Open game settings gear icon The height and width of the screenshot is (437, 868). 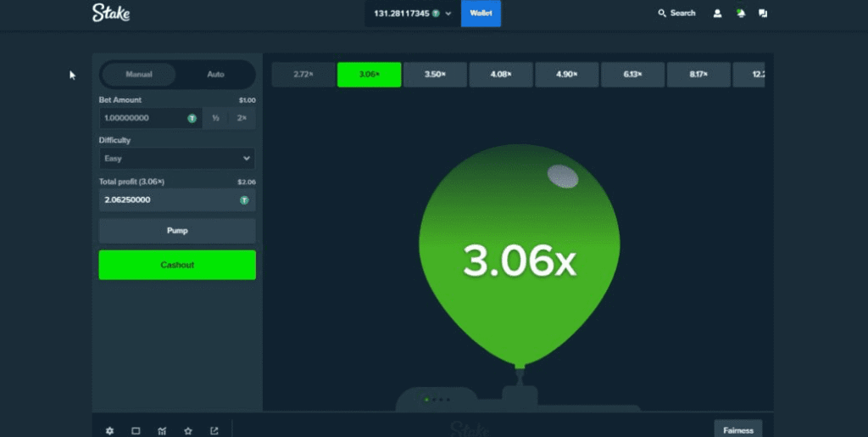pyautogui.click(x=109, y=431)
